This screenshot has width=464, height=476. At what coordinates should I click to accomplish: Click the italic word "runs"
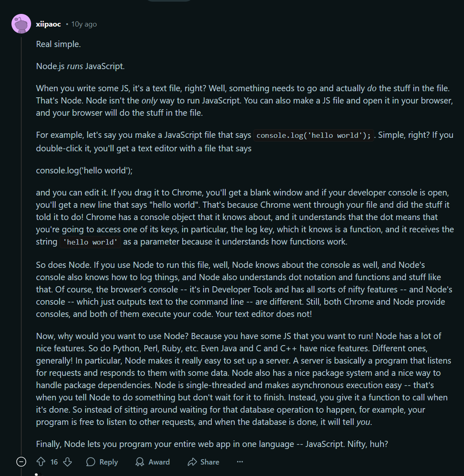click(x=75, y=66)
